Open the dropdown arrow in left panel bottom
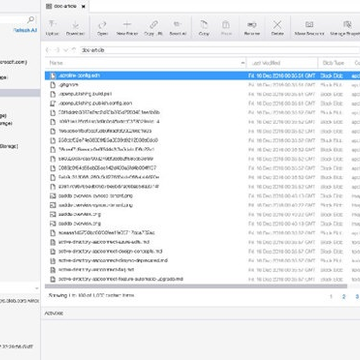The image size is (360, 360). (37, 288)
